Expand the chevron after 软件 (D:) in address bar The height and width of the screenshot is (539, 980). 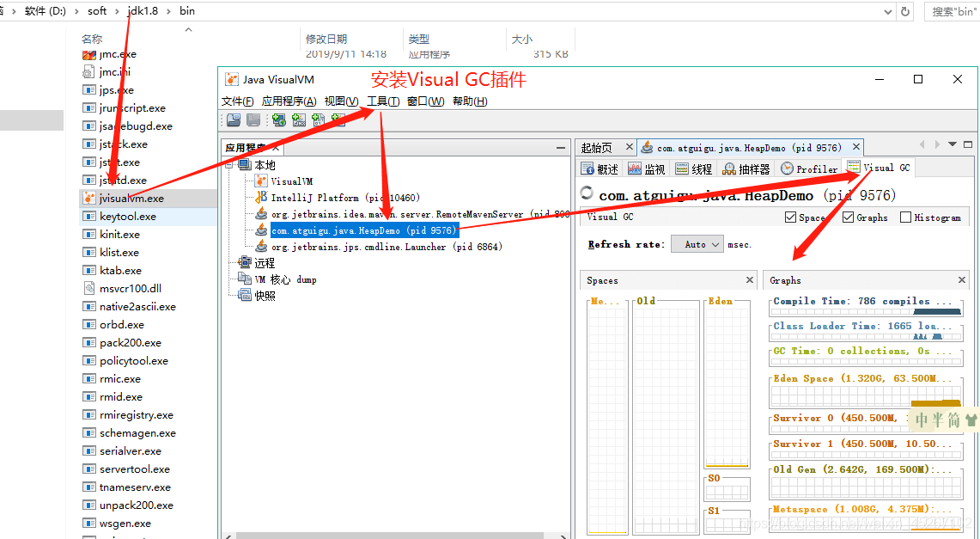76,11
